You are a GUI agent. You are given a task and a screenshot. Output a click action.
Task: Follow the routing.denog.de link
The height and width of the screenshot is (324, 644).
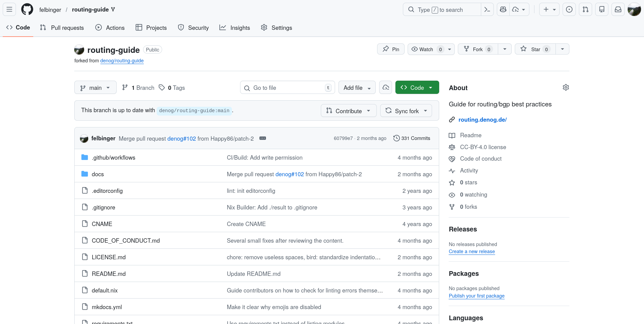click(x=482, y=120)
